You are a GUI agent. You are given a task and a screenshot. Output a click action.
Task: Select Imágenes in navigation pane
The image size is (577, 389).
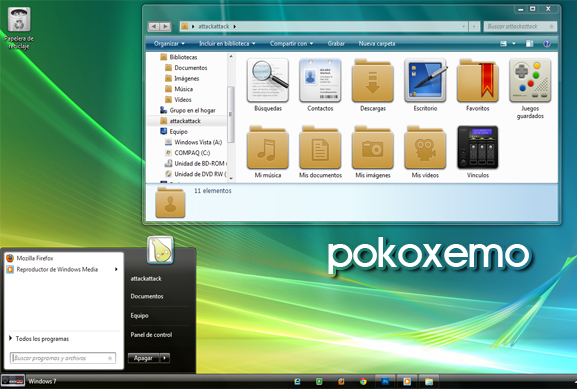click(x=187, y=78)
